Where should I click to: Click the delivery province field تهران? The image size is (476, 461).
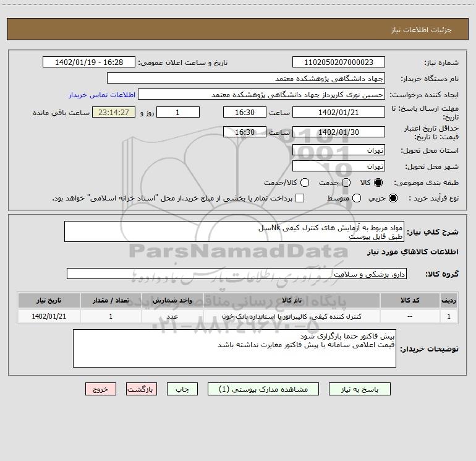339,150
